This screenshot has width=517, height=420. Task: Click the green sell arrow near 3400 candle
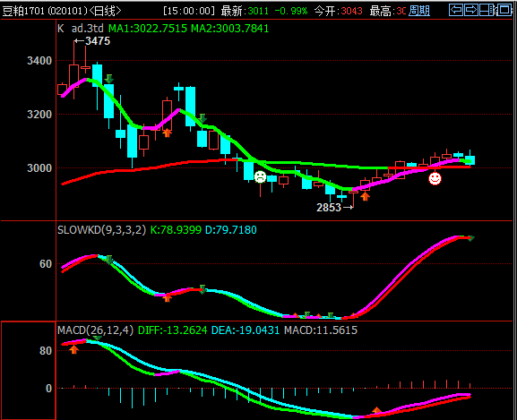[109, 79]
